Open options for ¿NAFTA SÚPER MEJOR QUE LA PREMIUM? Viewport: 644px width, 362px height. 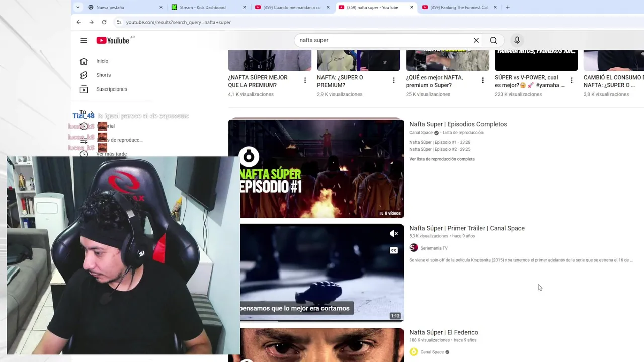tap(305, 80)
